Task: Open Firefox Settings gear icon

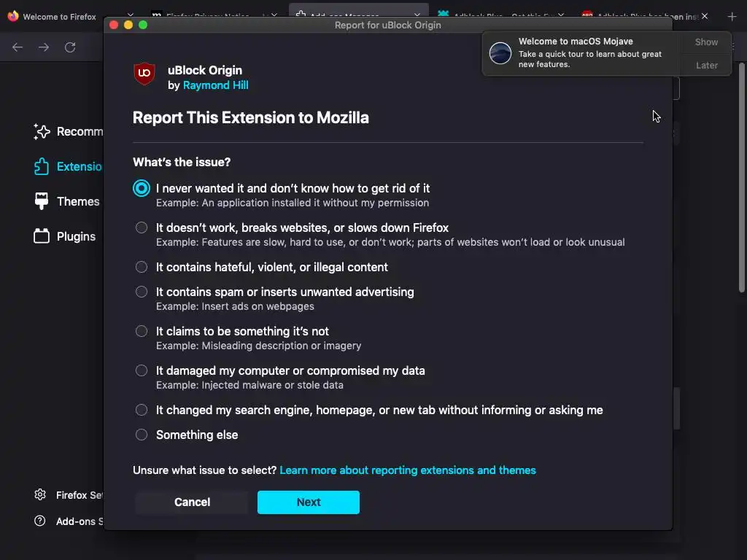Action: 40,495
